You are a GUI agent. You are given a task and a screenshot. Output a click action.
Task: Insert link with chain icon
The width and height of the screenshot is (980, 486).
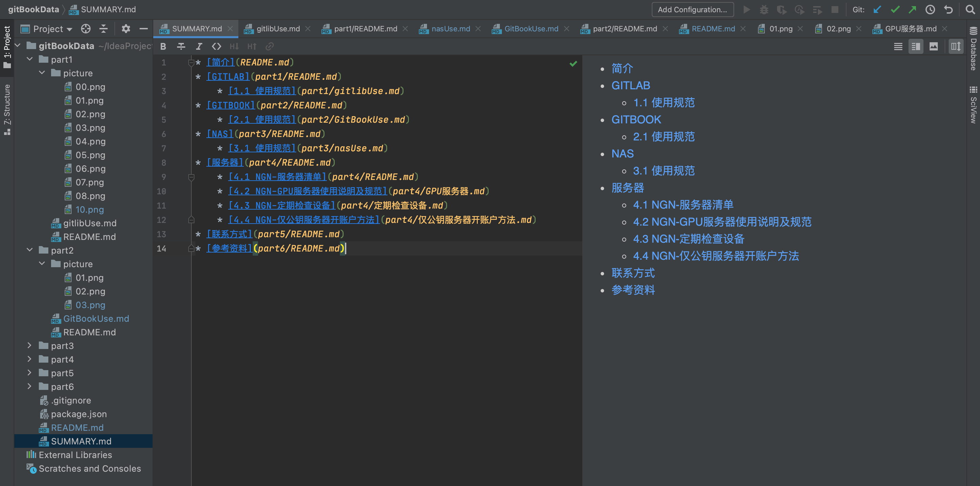tap(270, 46)
